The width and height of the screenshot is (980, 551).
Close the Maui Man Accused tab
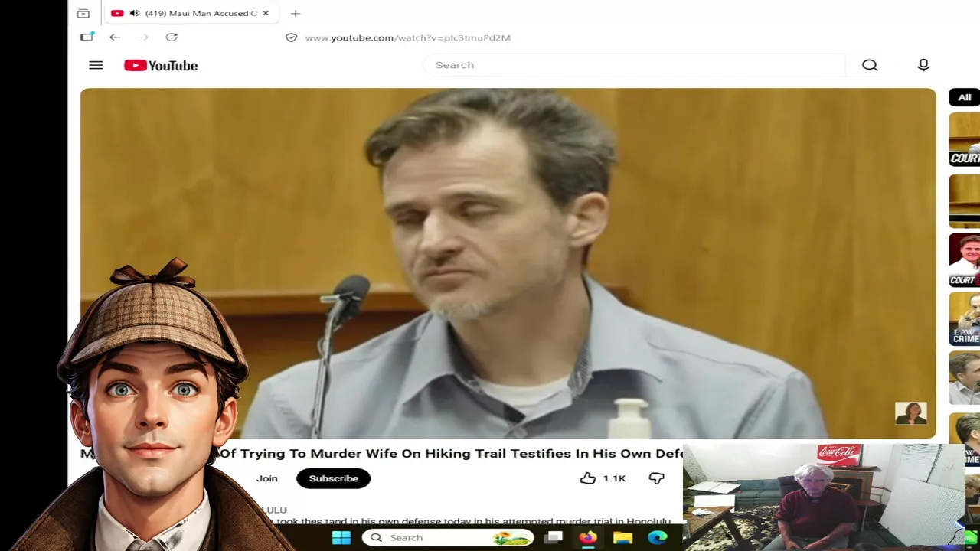tap(266, 13)
